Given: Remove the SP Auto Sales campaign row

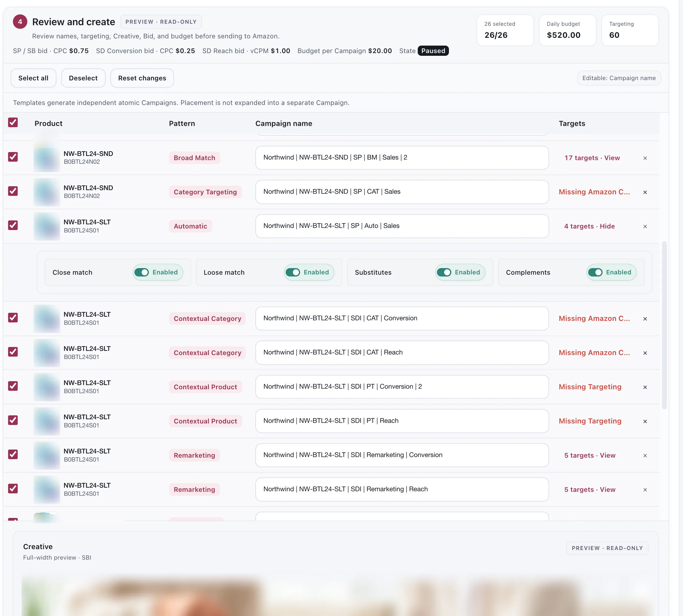Looking at the screenshot, I should [x=645, y=226].
